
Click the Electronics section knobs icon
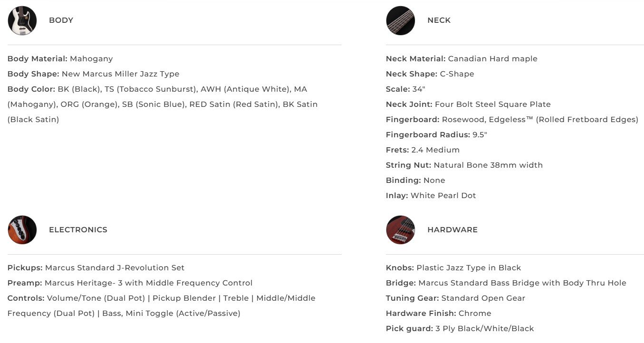click(x=22, y=230)
